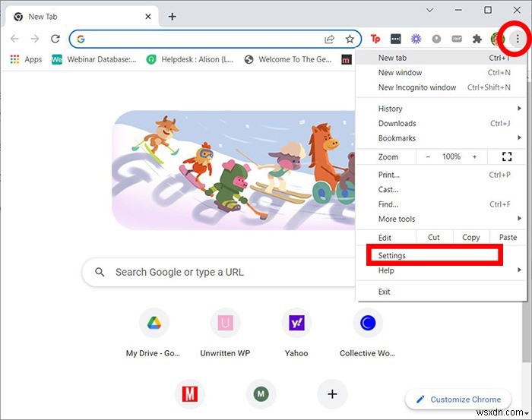The image size is (532, 420).
Task: Open the My Drive shortcut tile
Action: 154,333
